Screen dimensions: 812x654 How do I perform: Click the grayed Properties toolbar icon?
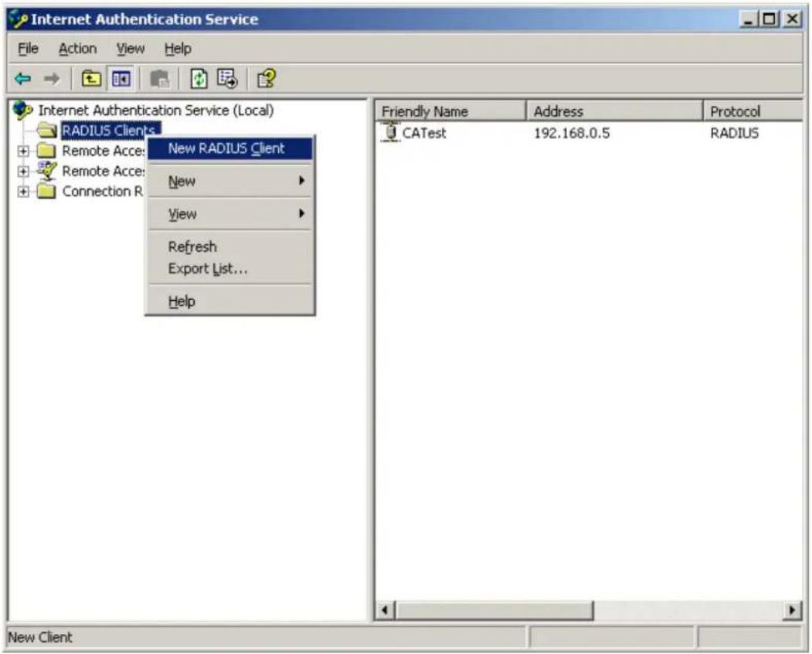coord(159,79)
